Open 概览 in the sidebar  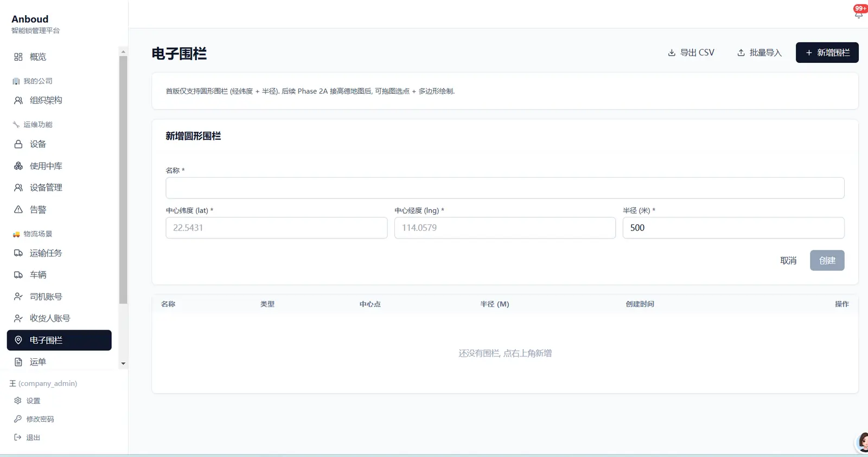[x=59, y=57]
